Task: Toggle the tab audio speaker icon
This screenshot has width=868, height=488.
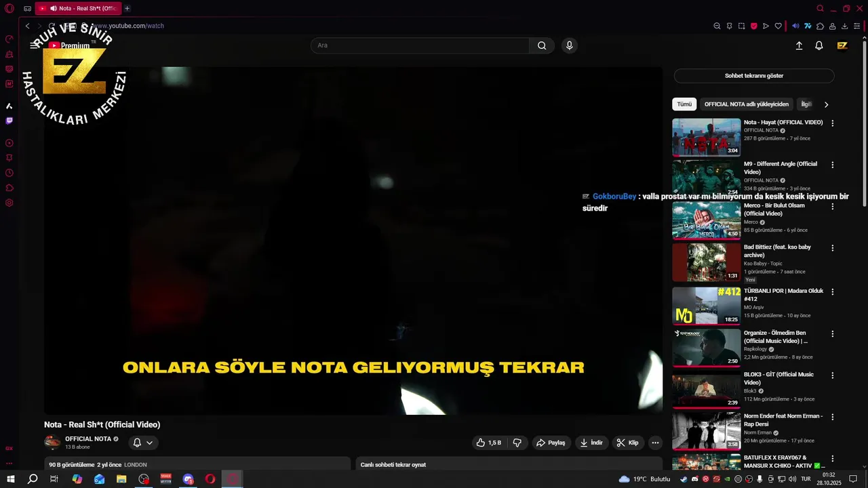Action: pos(53,8)
